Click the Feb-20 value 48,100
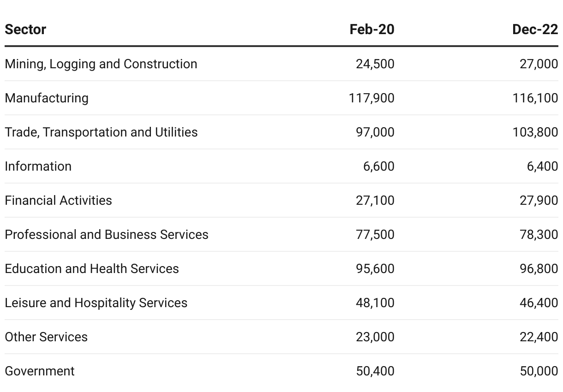The width and height of the screenshot is (563, 392). click(x=375, y=303)
